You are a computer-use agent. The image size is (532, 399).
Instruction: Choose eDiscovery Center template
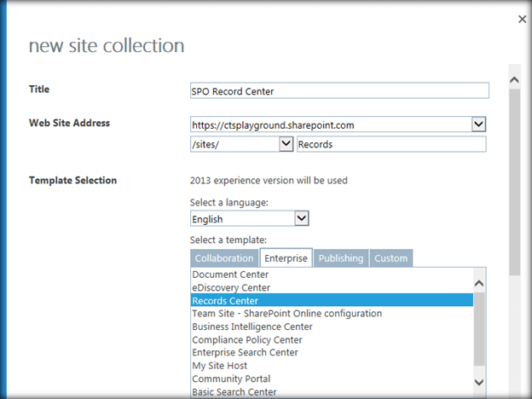point(231,287)
